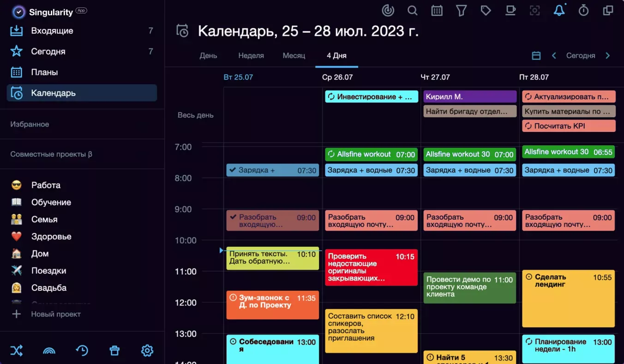The width and height of the screenshot is (624, 364).
Task: Toggle circle checkbox on Собеседования task
Action: (x=233, y=342)
